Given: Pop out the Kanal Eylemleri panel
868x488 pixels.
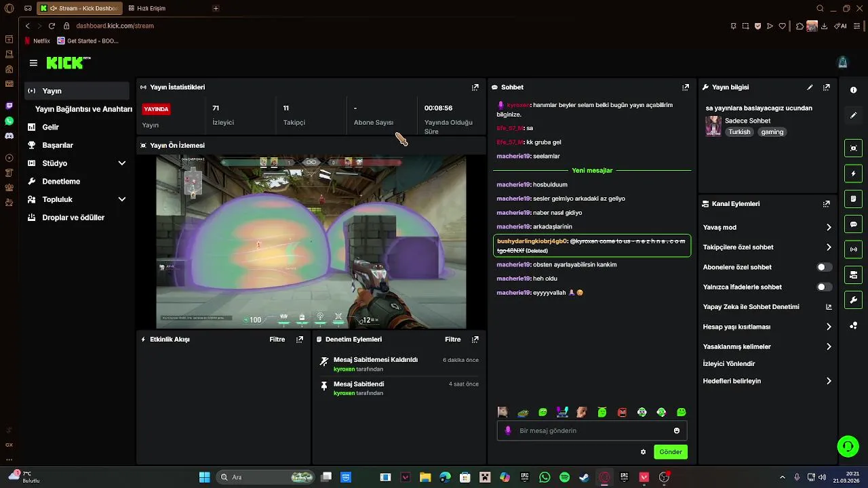Looking at the screenshot, I should (827, 204).
